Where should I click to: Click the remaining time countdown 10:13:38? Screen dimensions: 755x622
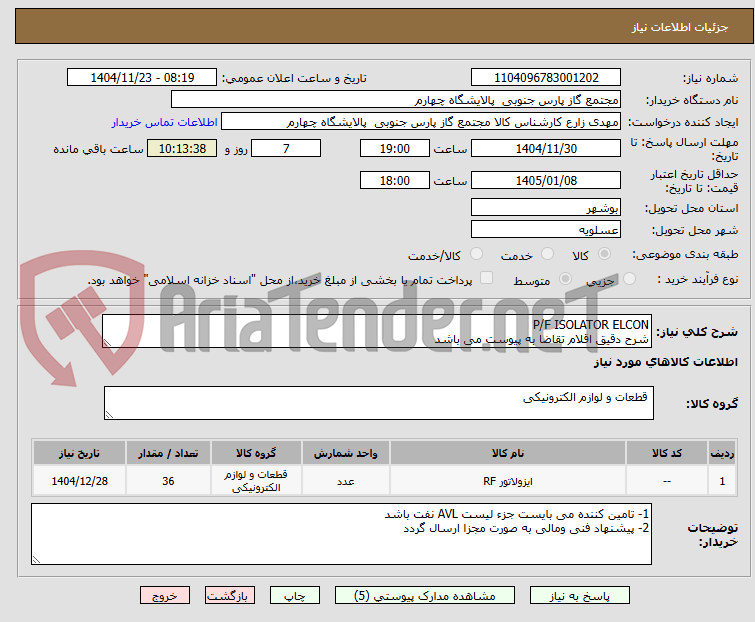pos(182,148)
